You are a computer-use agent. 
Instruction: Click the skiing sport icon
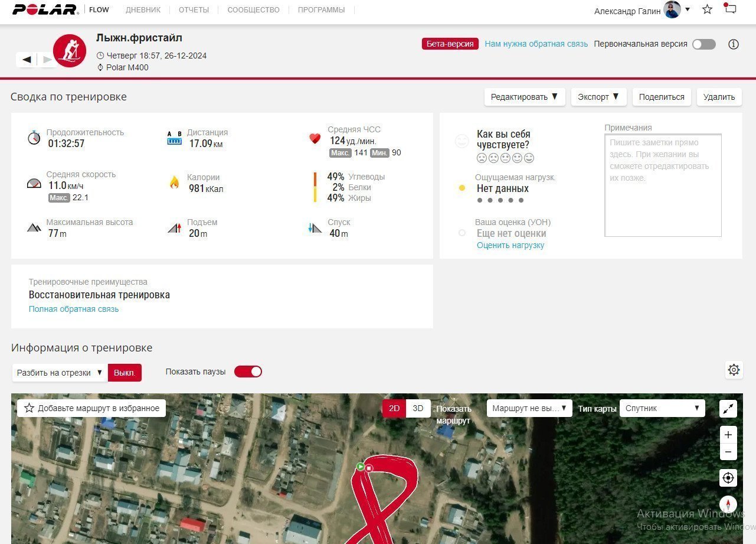click(70, 51)
